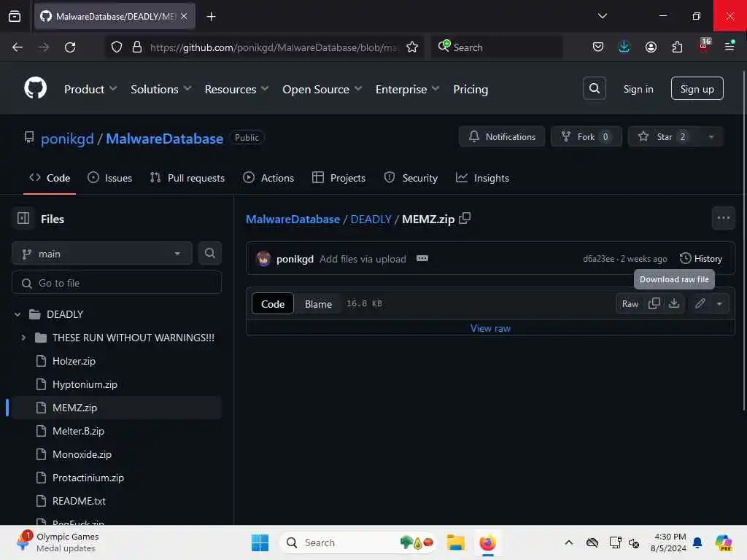The image size is (747, 560).
Task: Collapse the DEADLY folder
Action: [x=18, y=314]
